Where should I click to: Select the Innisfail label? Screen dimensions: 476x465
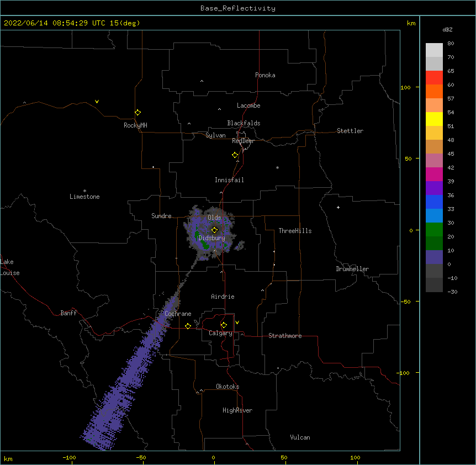tap(229, 180)
